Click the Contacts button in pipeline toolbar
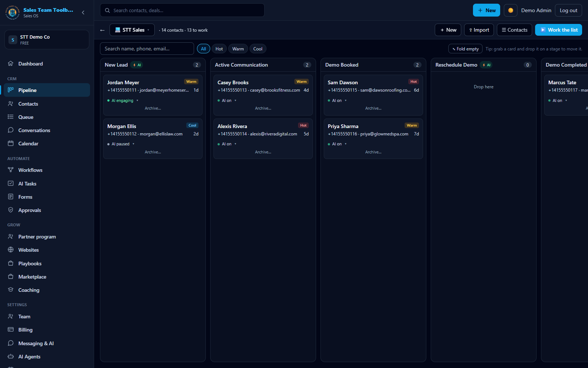 [x=514, y=30]
